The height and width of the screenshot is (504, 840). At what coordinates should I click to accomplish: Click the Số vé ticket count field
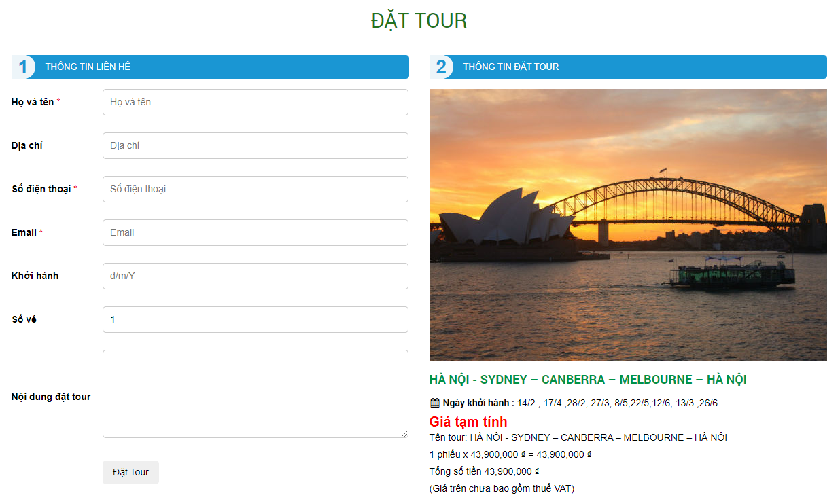(x=256, y=319)
